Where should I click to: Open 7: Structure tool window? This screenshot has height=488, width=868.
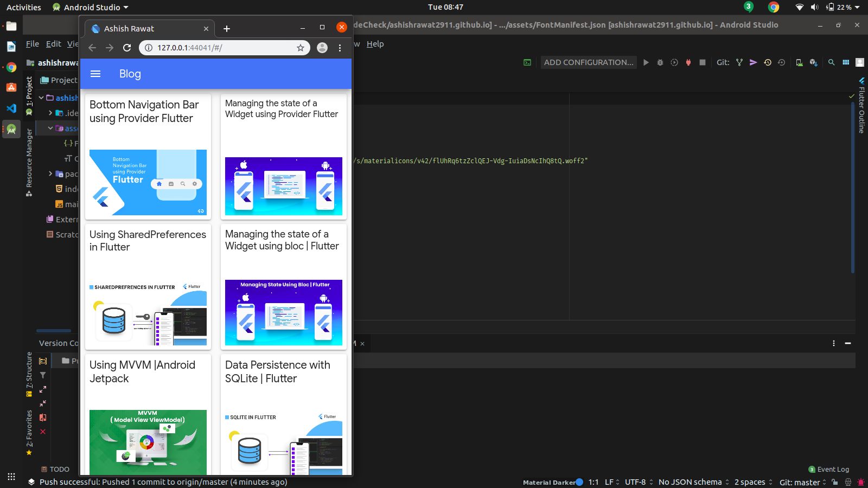click(29, 374)
